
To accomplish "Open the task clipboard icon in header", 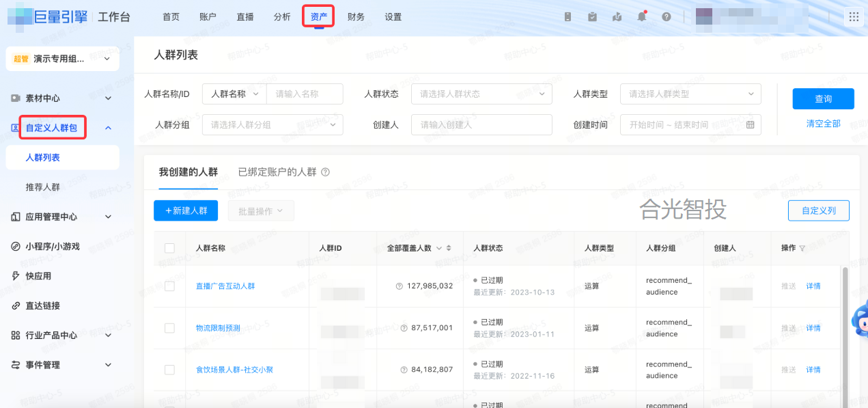I will pos(592,17).
